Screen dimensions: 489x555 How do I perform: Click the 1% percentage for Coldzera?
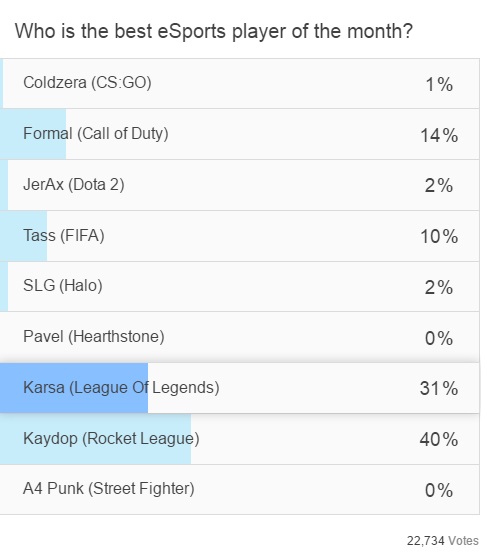point(439,85)
